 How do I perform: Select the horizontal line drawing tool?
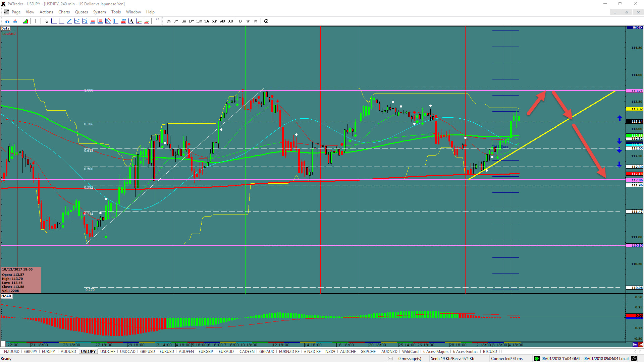coord(54,21)
